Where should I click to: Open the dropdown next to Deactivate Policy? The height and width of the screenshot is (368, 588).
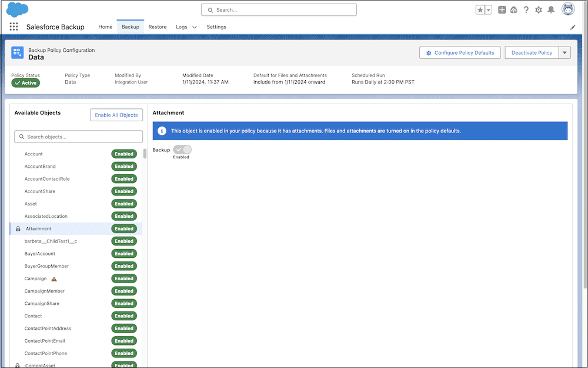click(564, 53)
